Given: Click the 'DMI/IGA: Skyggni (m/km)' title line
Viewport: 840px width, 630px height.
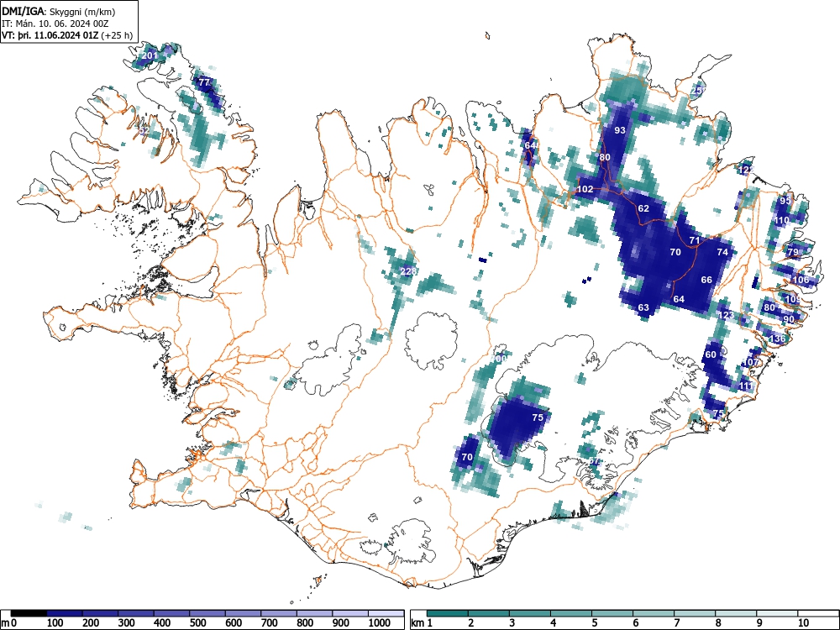Looking at the screenshot, I should pos(59,11).
